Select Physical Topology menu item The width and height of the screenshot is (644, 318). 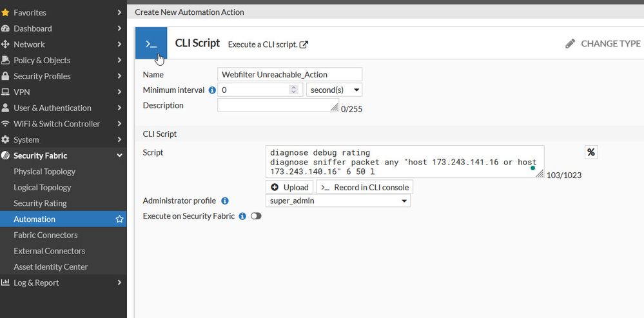tap(44, 172)
